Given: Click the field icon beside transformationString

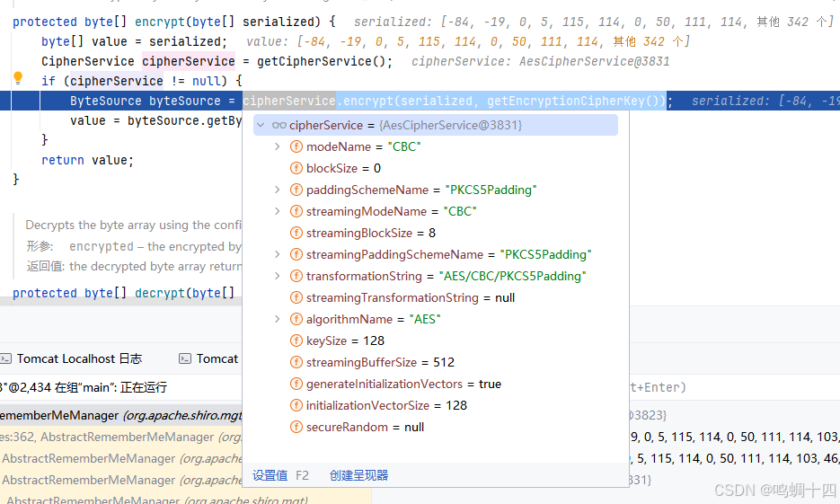Looking at the screenshot, I should click(296, 276).
